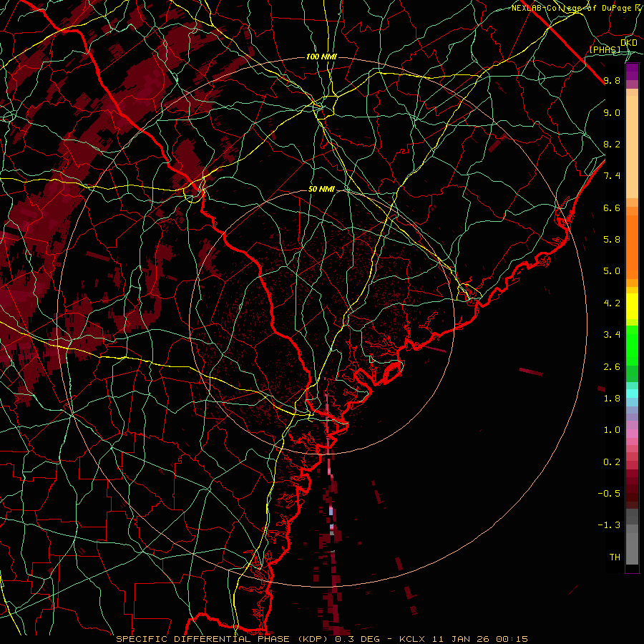Click the bright green band on the scale
Viewport: 644px width, 644px height.
[x=632, y=345]
